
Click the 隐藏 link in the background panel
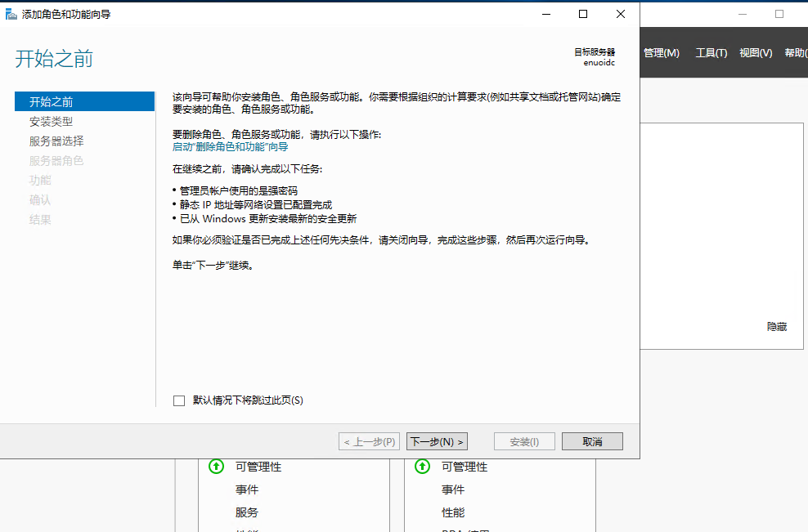tap(776, 326)
